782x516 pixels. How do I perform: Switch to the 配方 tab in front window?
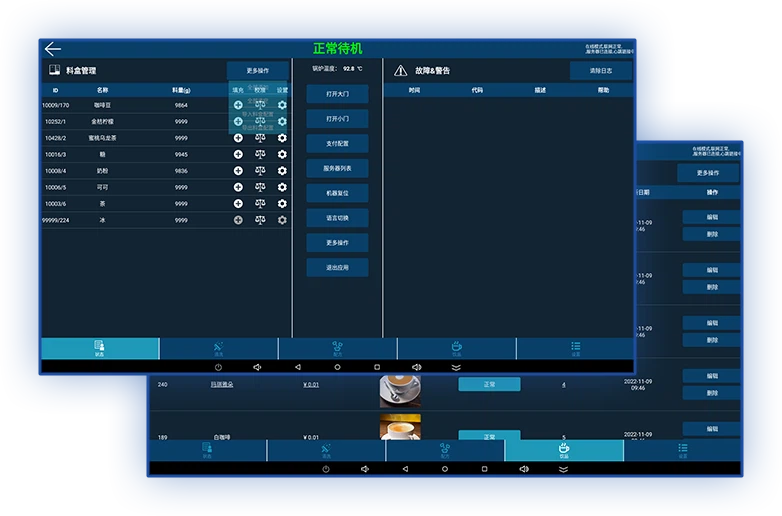pyautogui.click(x=338, y=348)
